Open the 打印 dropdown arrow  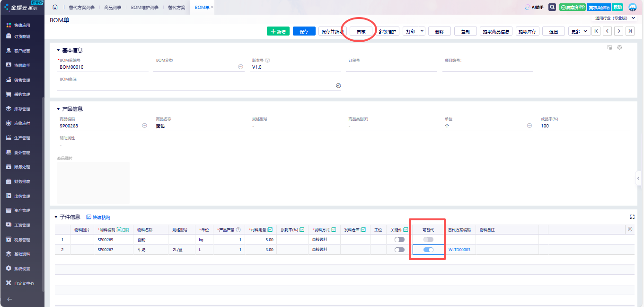tap(422, 31)
